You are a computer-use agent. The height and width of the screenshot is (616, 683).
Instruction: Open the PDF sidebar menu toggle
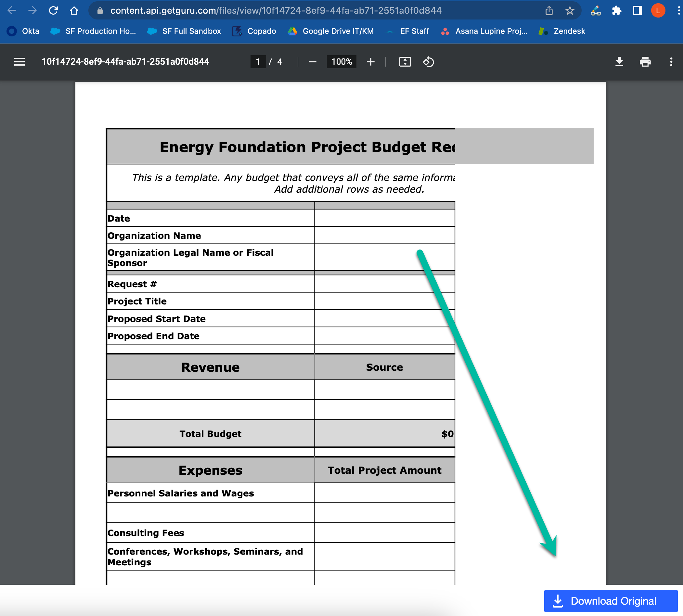19,62
